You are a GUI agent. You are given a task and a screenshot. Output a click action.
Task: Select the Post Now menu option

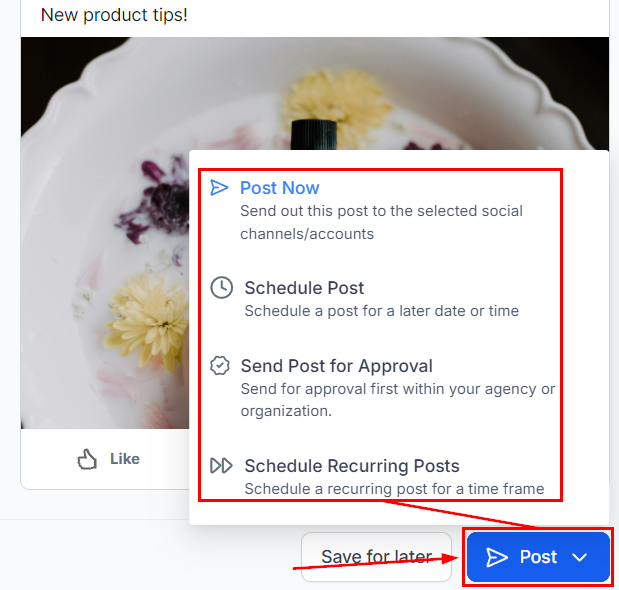[280, 188]
